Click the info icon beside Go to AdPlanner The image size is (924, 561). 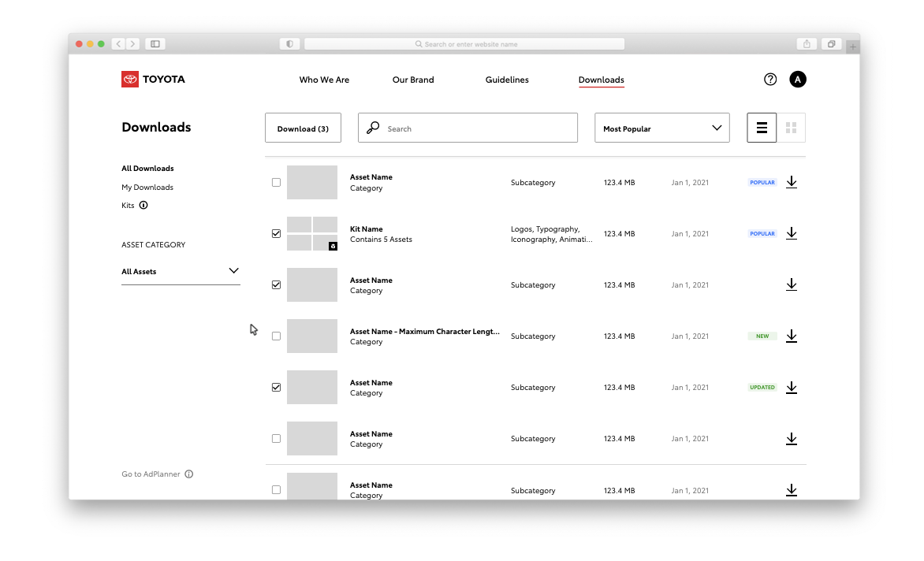coord(189,474)
